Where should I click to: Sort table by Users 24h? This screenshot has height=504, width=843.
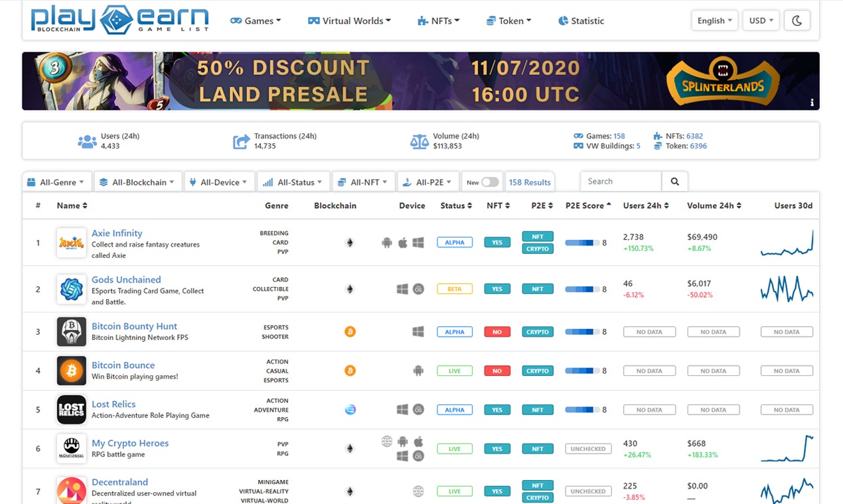tap(646, 206)
